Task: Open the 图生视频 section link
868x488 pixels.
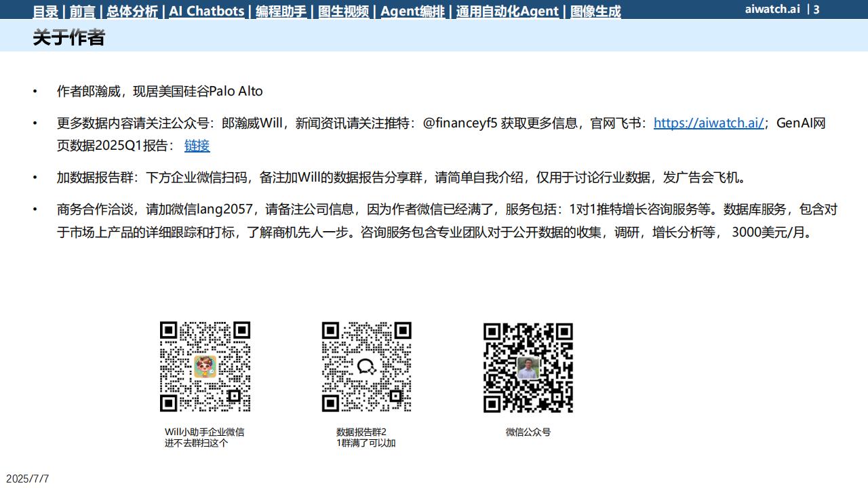Action: click(343, 11)
